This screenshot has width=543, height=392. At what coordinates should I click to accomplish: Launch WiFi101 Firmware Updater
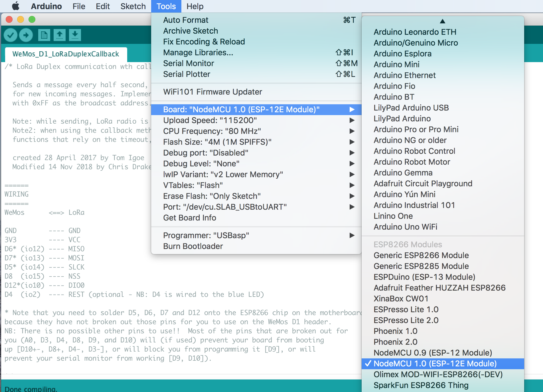click(256, 92)
